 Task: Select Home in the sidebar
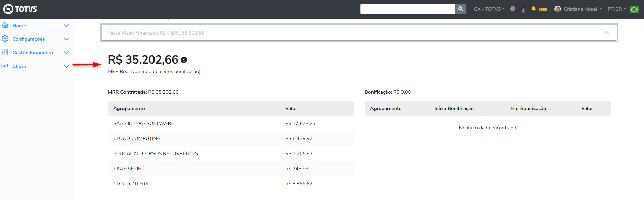tap(19, 26)
